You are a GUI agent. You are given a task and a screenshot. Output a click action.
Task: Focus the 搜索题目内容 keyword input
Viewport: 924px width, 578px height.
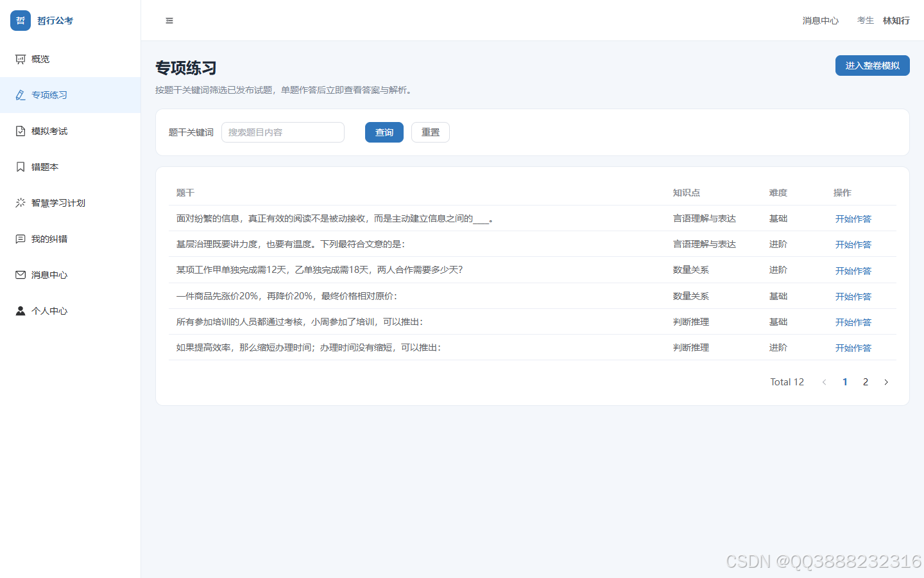click(x=283, y=132)
